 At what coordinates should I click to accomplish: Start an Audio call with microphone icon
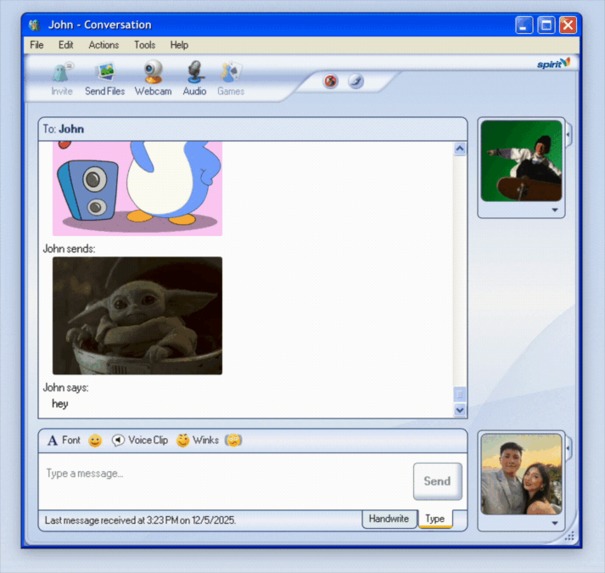(x=194, y=79)
